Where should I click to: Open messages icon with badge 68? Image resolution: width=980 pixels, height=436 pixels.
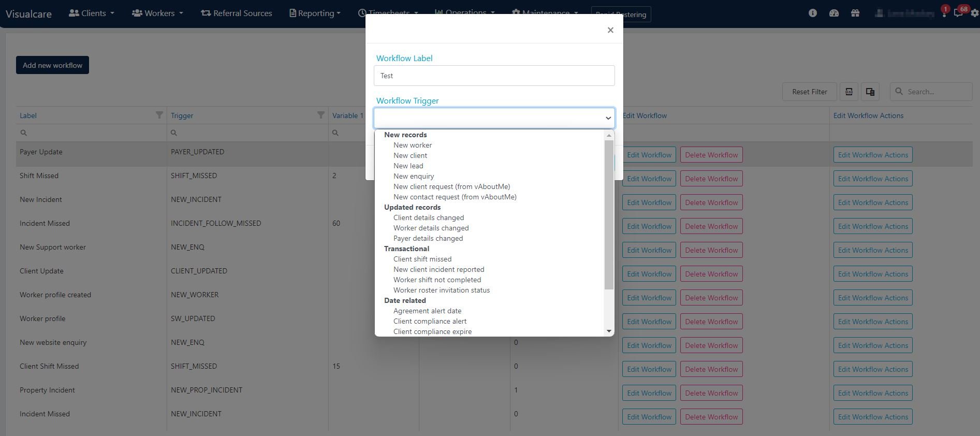959,13
